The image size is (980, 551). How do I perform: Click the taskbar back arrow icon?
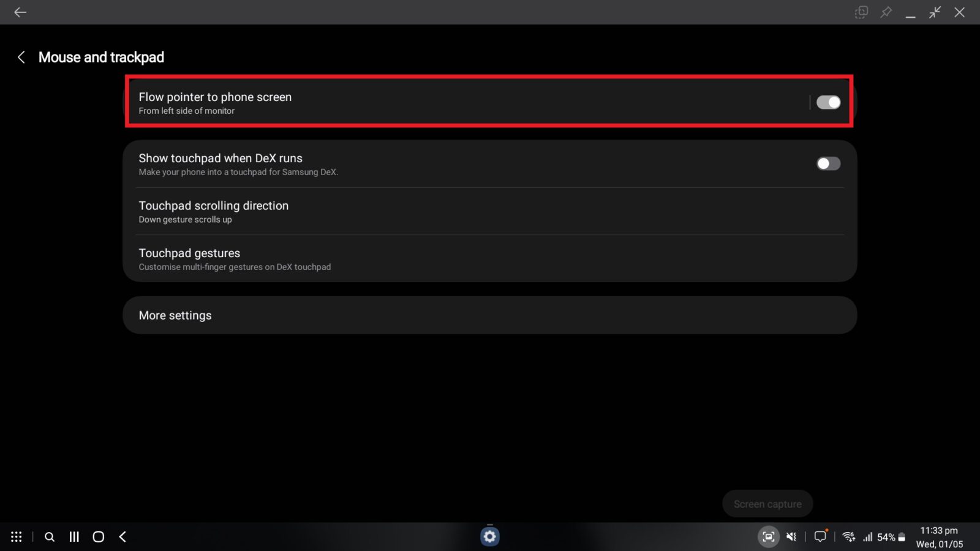pos(123,537)
